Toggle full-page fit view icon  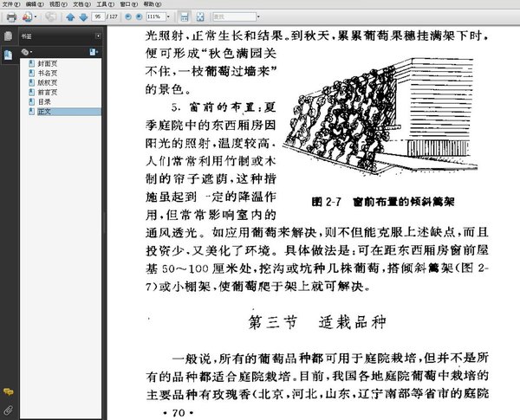(200, 16)
